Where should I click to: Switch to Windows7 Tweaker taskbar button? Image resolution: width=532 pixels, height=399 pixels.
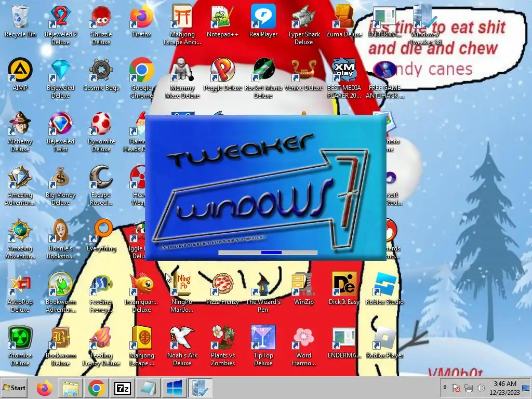pos(200,388)
